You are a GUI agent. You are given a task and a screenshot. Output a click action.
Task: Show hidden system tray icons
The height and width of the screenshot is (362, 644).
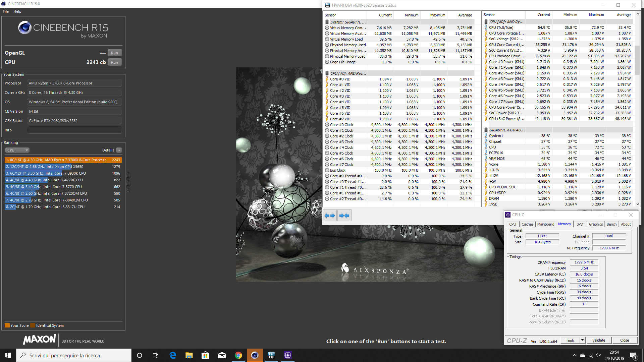tap(574, 355)
